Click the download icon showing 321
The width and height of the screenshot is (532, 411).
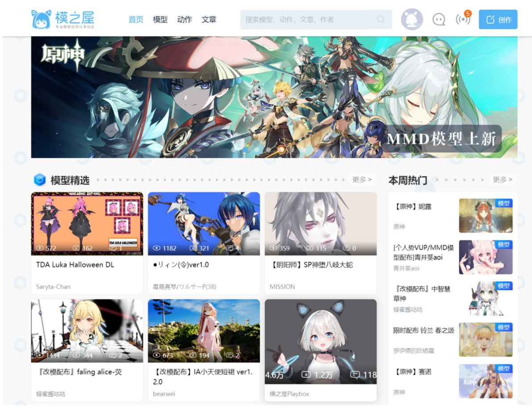tap(193, 248)
